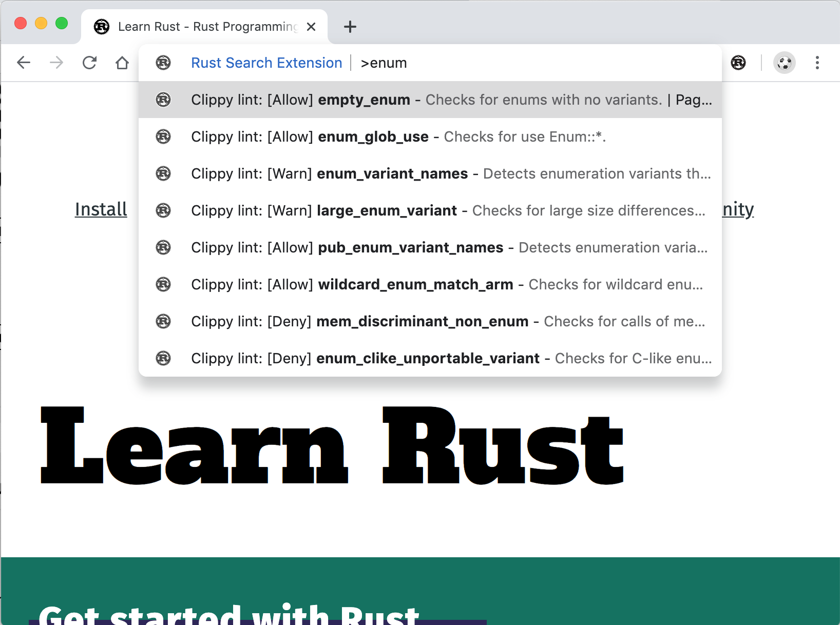840x625 pixels.
Task: Open the Install link on the page
Action: pyautogui.click(x=101, y=209)
